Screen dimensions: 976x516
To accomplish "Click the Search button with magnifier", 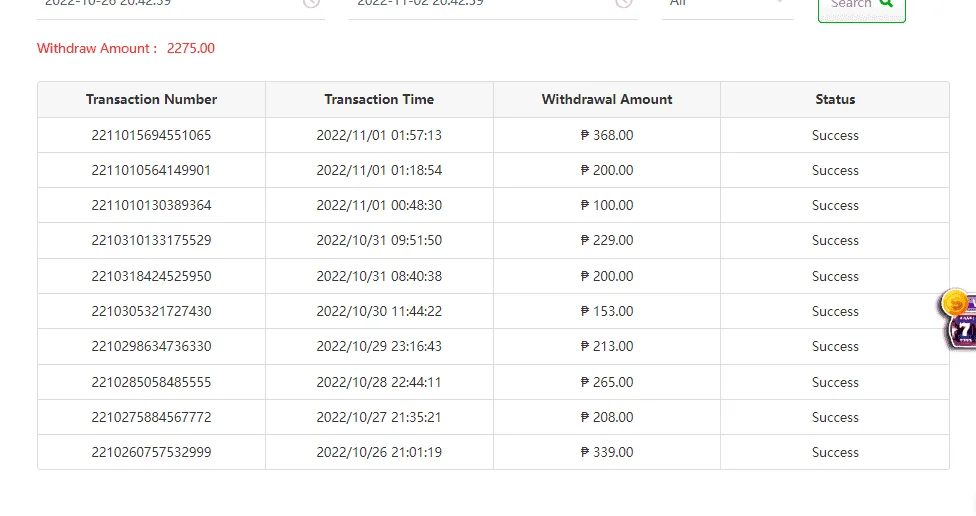I will 861,6.
